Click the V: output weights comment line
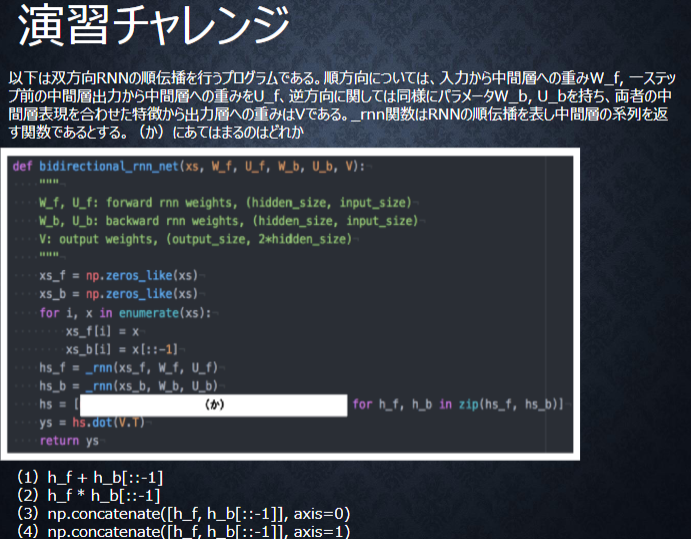691x539 pixels. pyautogui.click(x=196, y=239)
